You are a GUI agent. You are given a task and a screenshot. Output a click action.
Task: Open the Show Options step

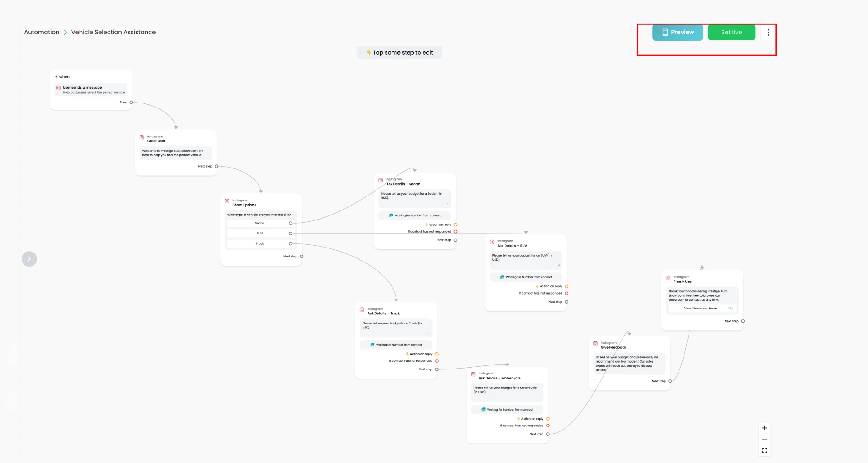tap(261, 230)
